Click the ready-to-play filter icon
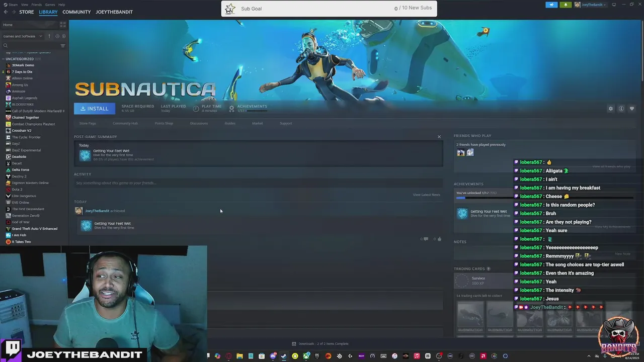This screenshot has height=362, width=644. tap(63, 36)
